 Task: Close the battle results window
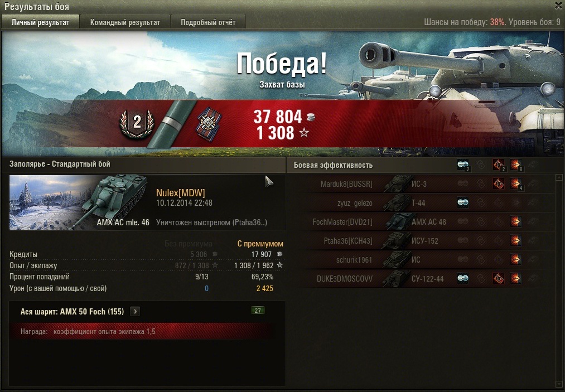click(x=558, y=5)
